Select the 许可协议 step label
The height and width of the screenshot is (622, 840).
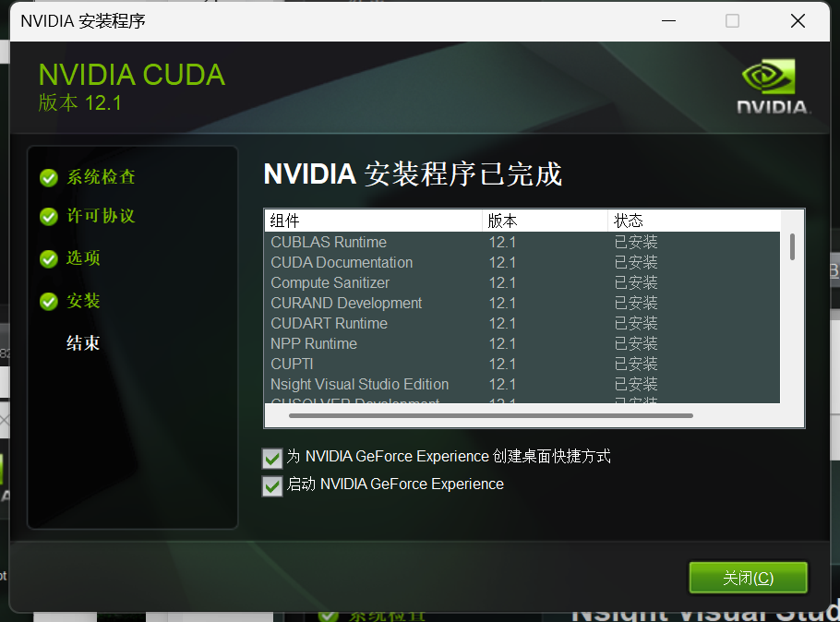(x=101, y=216)
